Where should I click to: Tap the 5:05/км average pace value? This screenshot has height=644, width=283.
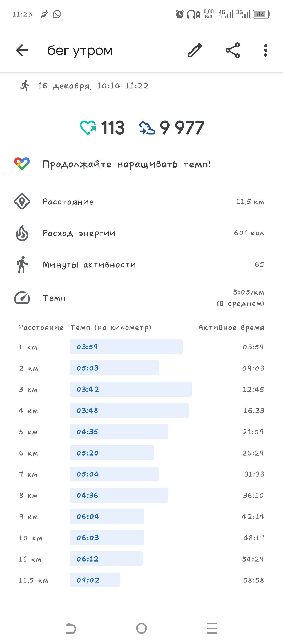click(x=249, y=292)
